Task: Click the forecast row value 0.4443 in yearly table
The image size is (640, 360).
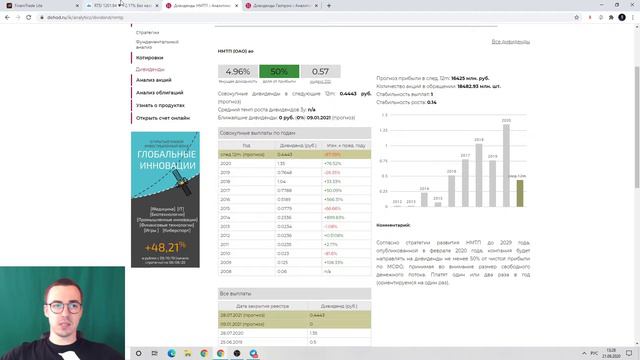Action: [284, 155]
